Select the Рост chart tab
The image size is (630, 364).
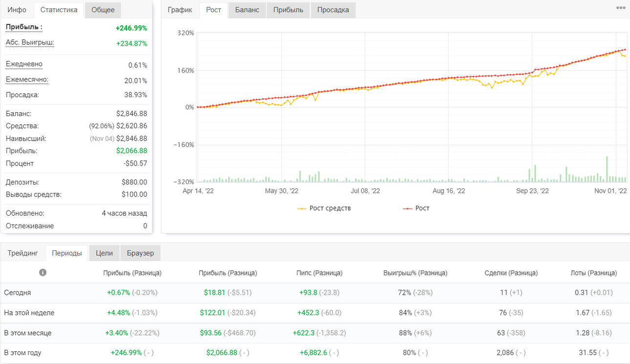click(x=213, y=10)
